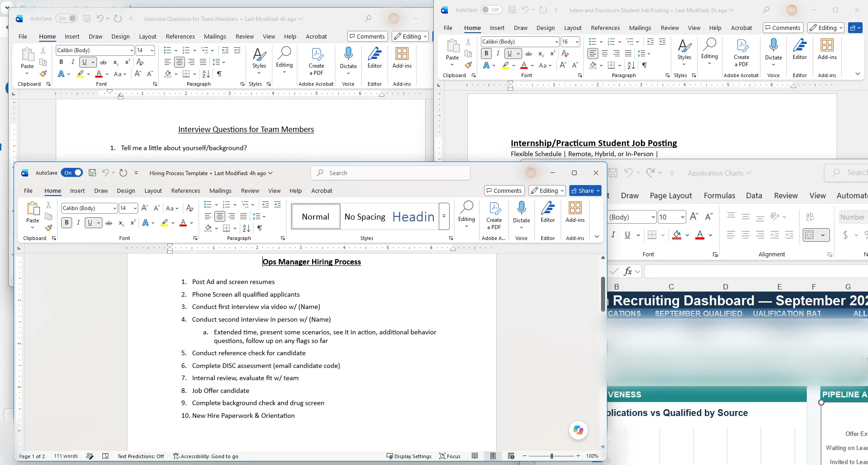This screenshot has height=465, width=868.
Task: Click Insert Function fx in Excel window
Action: coord(628,271)
